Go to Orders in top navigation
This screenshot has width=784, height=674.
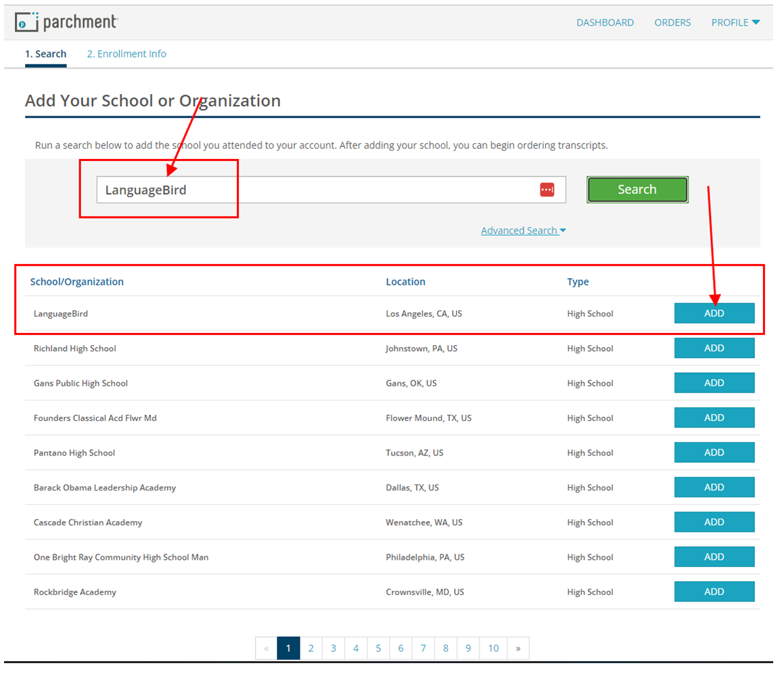pos(672,22)
